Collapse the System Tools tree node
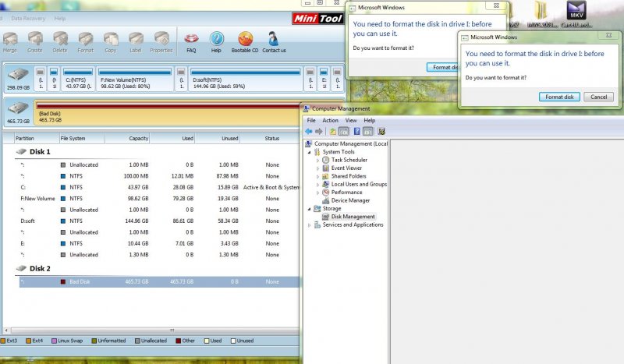This screenshot has width=624, height=364. tap(309, 152)
